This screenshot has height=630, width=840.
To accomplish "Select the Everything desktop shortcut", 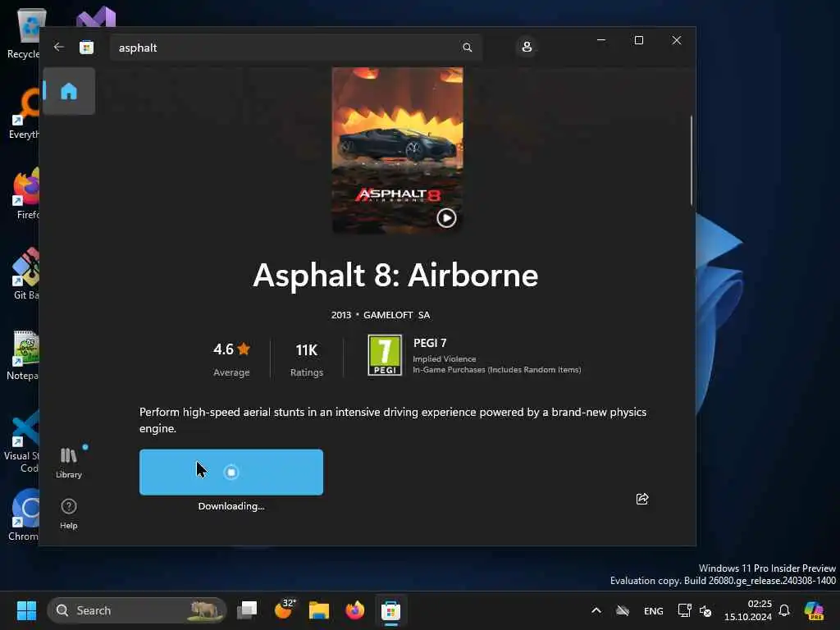I will coord(24,115).
